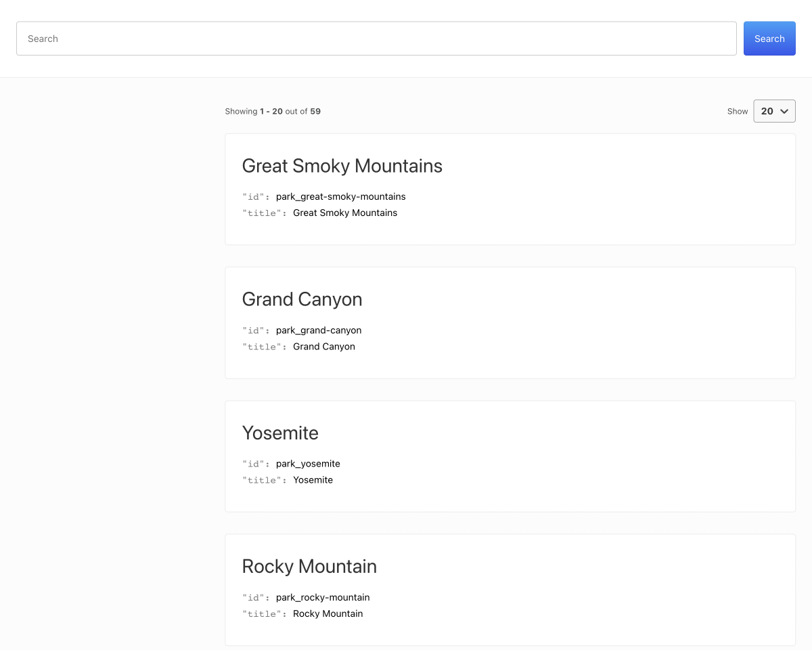Screen dimensions: 812x650
Task: Click the "Show" label near the dropdown
Action: tap(738, 111)
